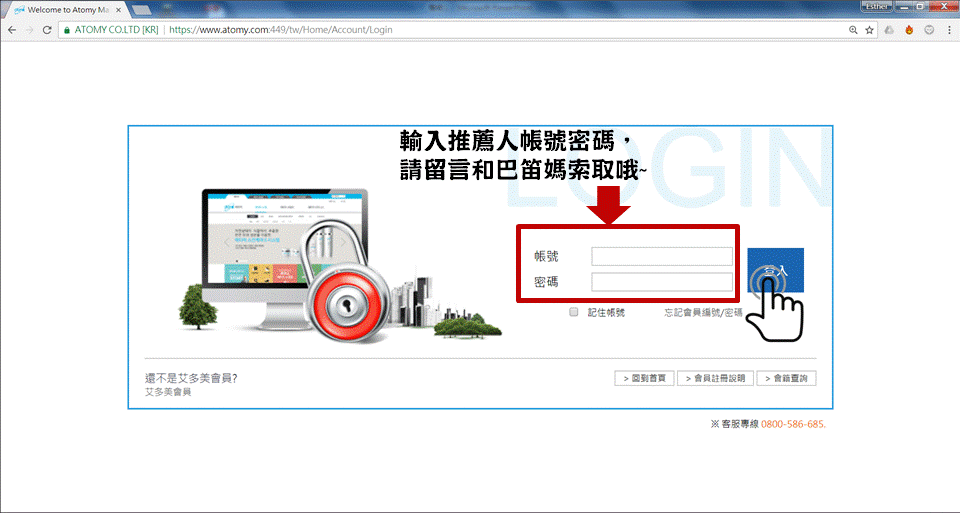
Task: Click the 帳號 account input field
Action: pos(662,256)
